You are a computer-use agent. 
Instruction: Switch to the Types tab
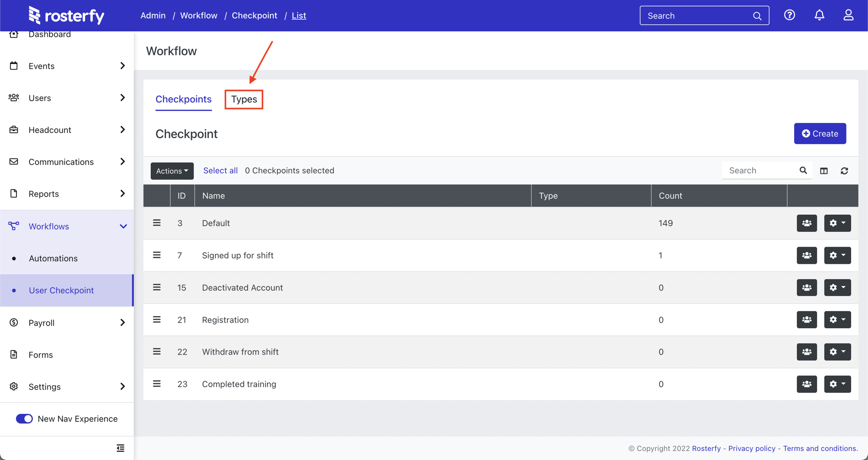tap(244, 99)
